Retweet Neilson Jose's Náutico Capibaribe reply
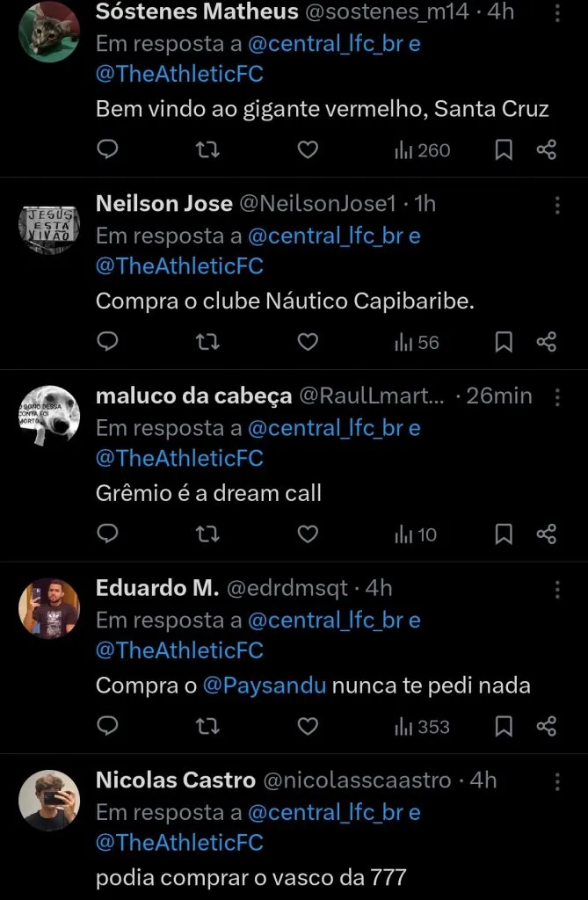588x900 pixels. point(207,342)
